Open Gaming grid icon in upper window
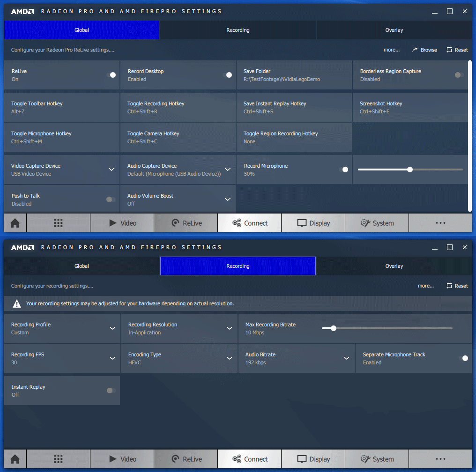The width and height of the screenshot is (476, 472). point(58,223)
